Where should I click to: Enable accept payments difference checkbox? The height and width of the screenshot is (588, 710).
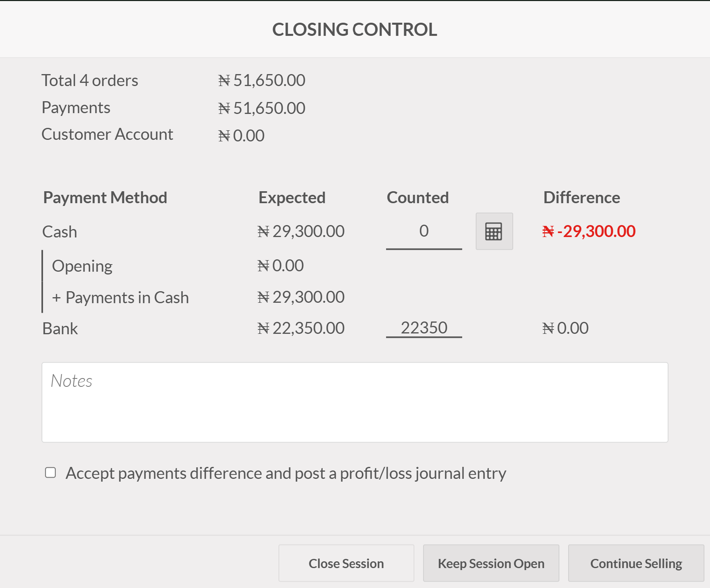(x=51, y=473)
